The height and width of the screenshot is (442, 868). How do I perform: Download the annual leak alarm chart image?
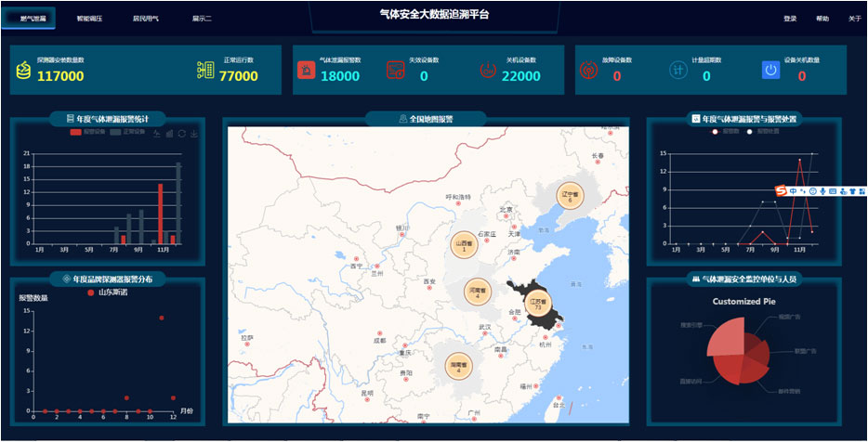tap(193, 134)
